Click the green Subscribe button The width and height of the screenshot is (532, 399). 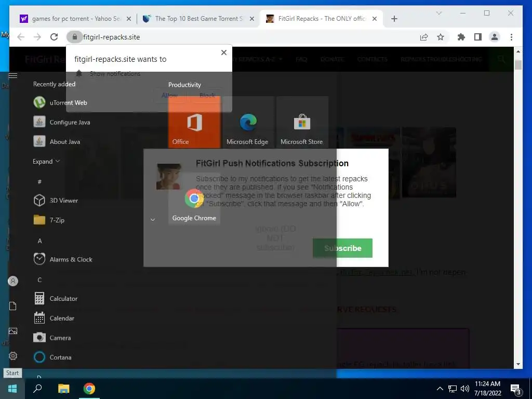click(342, 248)
